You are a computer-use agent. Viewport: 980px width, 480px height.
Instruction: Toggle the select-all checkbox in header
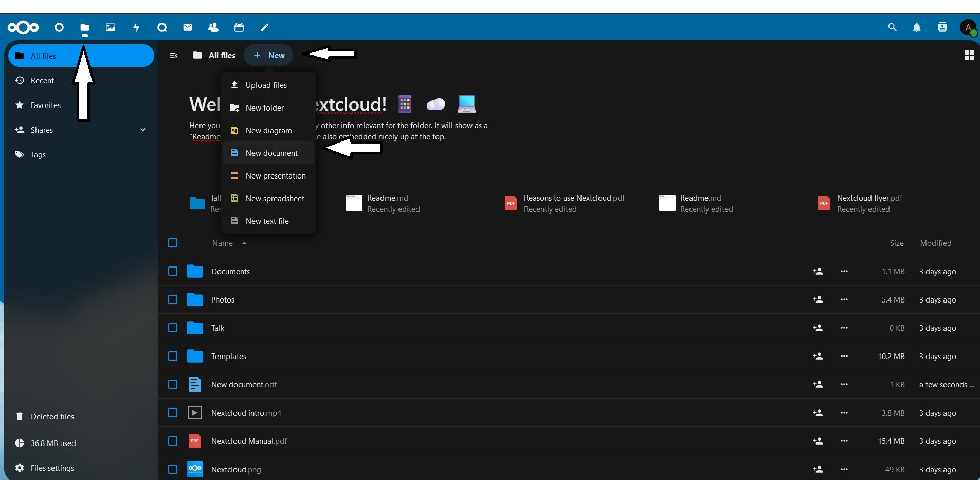173,243
